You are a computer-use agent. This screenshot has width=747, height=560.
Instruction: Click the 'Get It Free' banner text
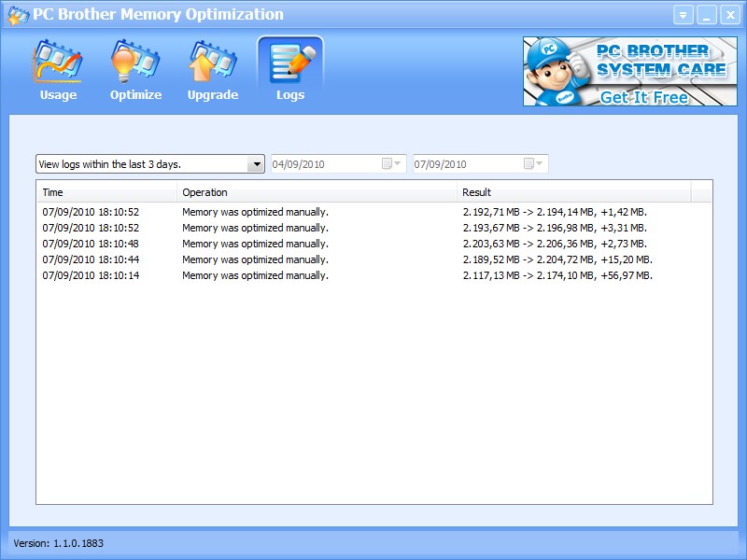[643, 97]
